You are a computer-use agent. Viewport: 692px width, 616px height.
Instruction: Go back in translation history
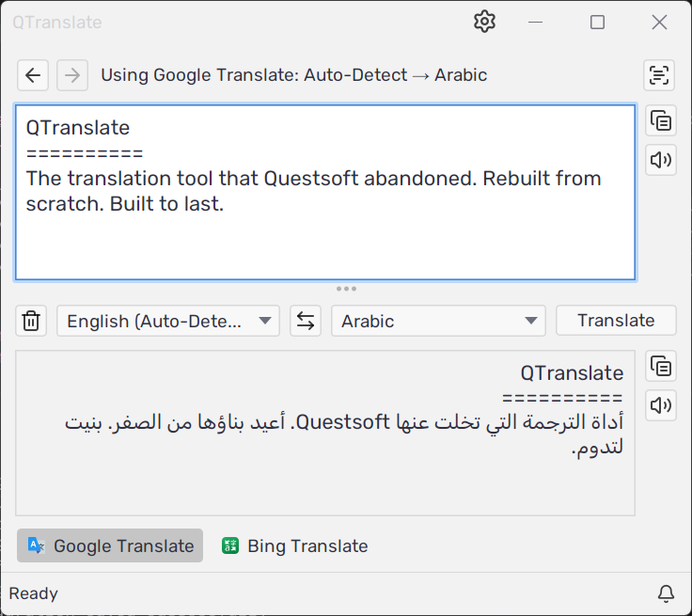tap(33, 75)
